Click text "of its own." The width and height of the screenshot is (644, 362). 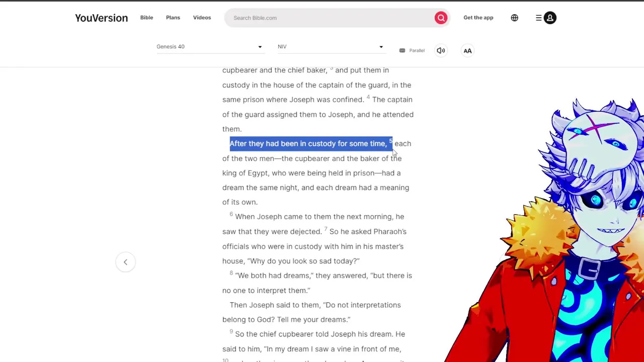click(x=240, y=202)
